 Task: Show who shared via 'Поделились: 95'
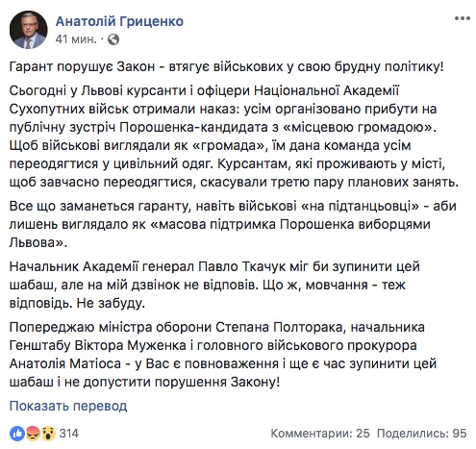coord(421,434)
